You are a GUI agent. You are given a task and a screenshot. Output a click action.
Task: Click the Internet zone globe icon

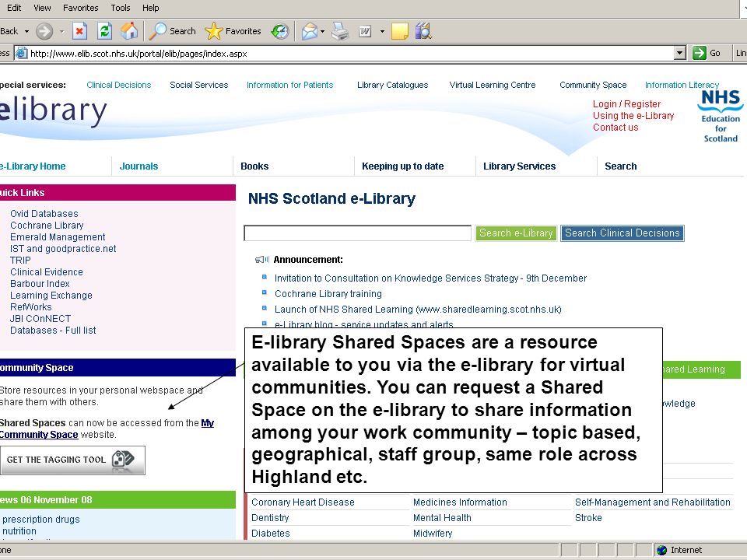(661, 550)
